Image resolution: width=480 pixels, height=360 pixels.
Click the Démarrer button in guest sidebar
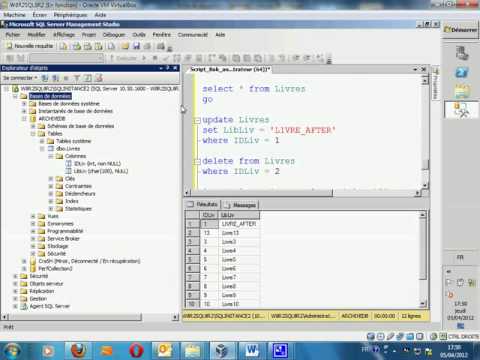click(461, 30)
